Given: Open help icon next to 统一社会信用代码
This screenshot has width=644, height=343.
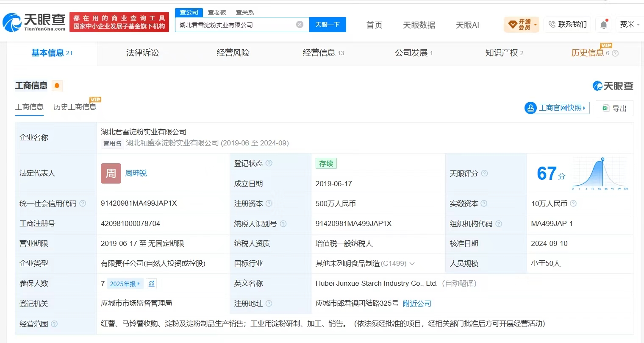Looking at the screenshot, I should click(83, 204).
